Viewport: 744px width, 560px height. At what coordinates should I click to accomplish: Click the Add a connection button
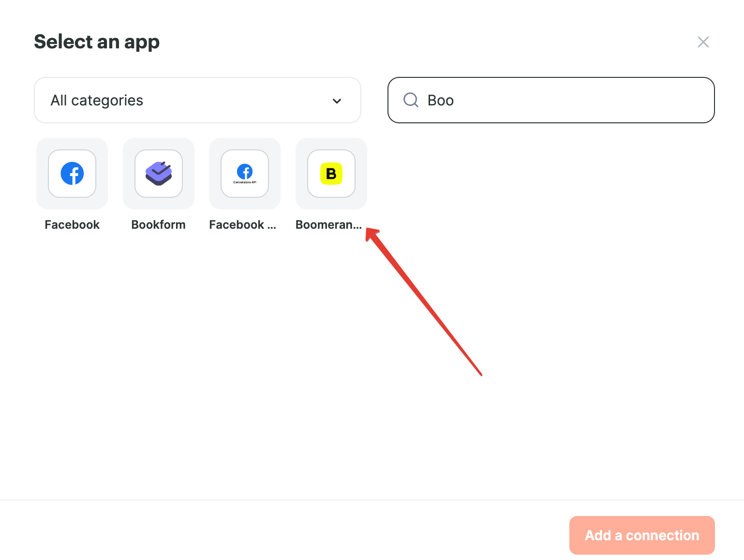click(x=642, y=535)
